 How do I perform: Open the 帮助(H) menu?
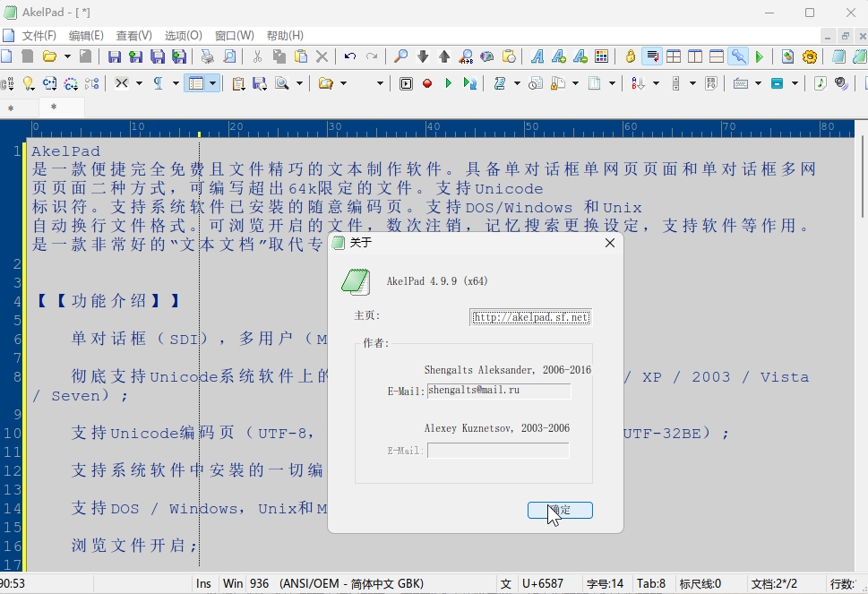285,36
